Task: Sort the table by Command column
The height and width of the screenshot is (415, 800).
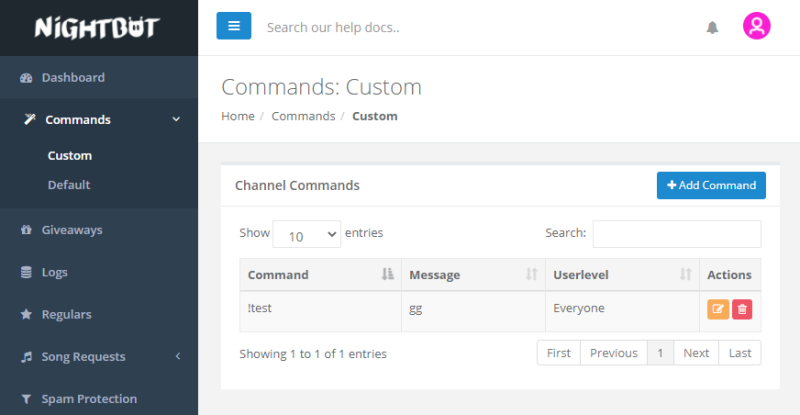Action: [x=319, y=275]
